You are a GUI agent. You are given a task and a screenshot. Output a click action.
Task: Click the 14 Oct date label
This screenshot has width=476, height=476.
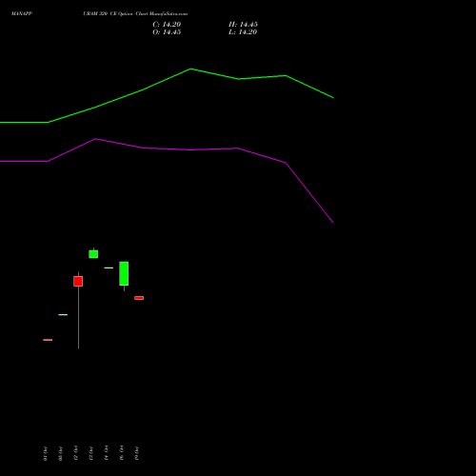point(106,452)
